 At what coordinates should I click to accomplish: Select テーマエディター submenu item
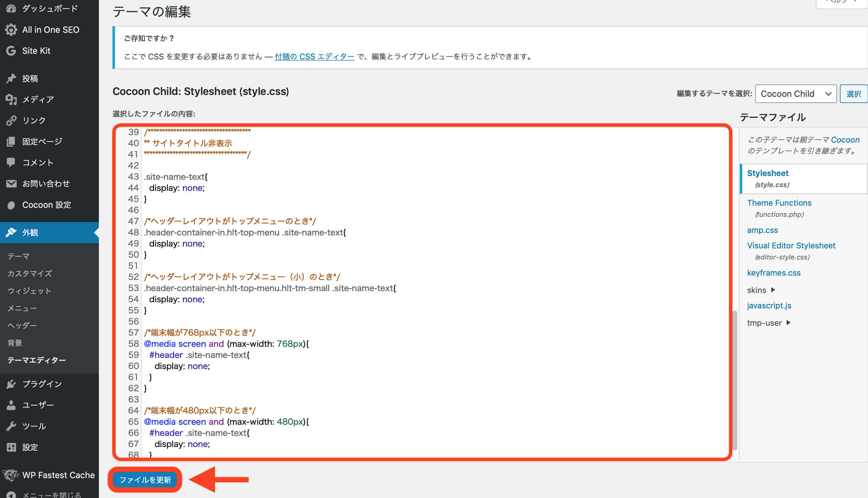click(x=36, y=360)
